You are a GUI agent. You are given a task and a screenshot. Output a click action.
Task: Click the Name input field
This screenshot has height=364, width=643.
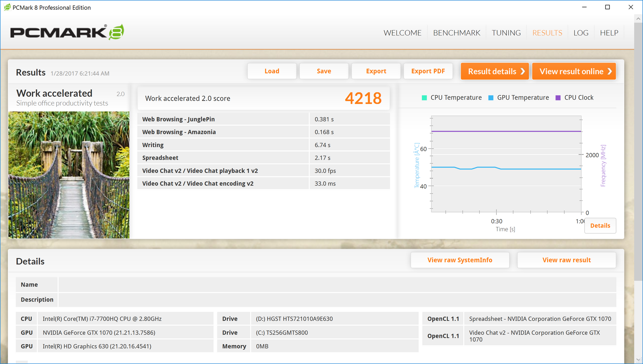(337, 285)
